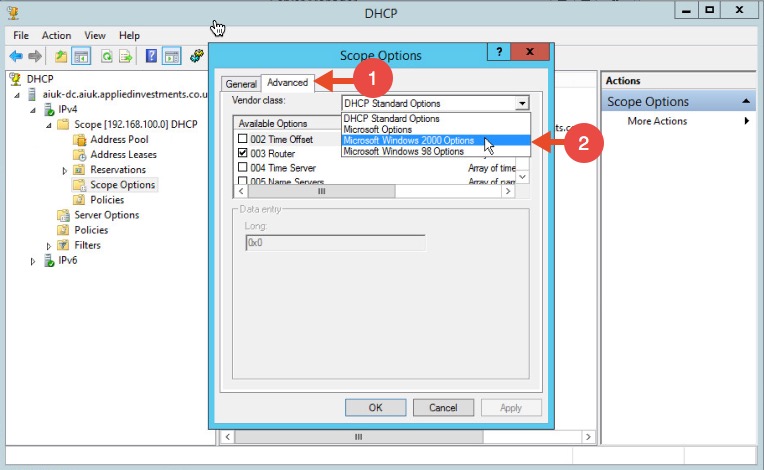Tick the 004 Time Server checkbox
The width and height of the screenshot is (764, 470).
tap(243, 168)
